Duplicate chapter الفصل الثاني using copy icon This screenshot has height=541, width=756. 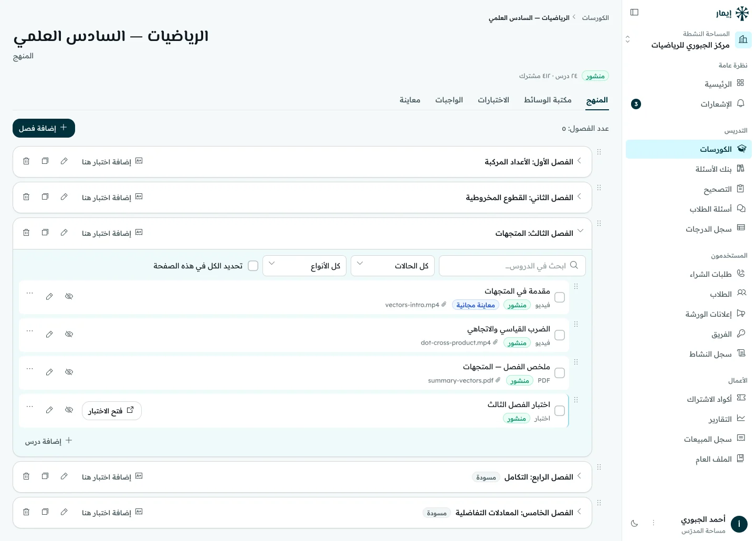[x=45, y=197]
